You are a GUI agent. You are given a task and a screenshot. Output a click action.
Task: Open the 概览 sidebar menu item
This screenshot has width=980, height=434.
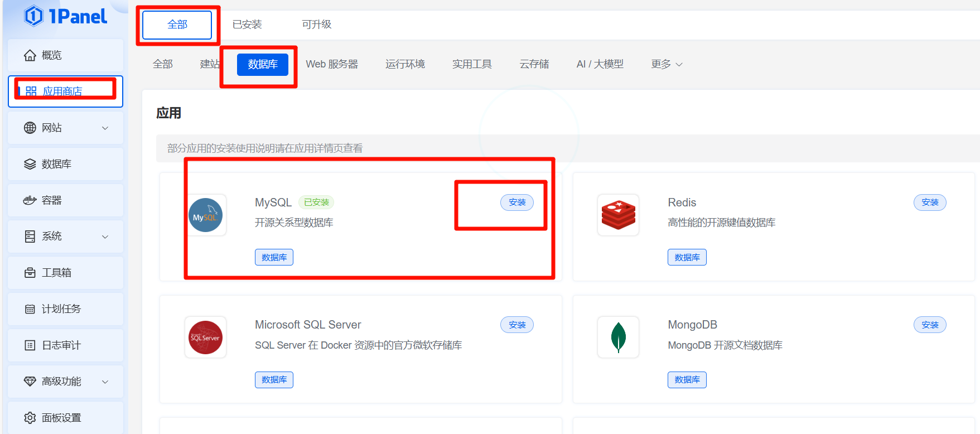65,55
